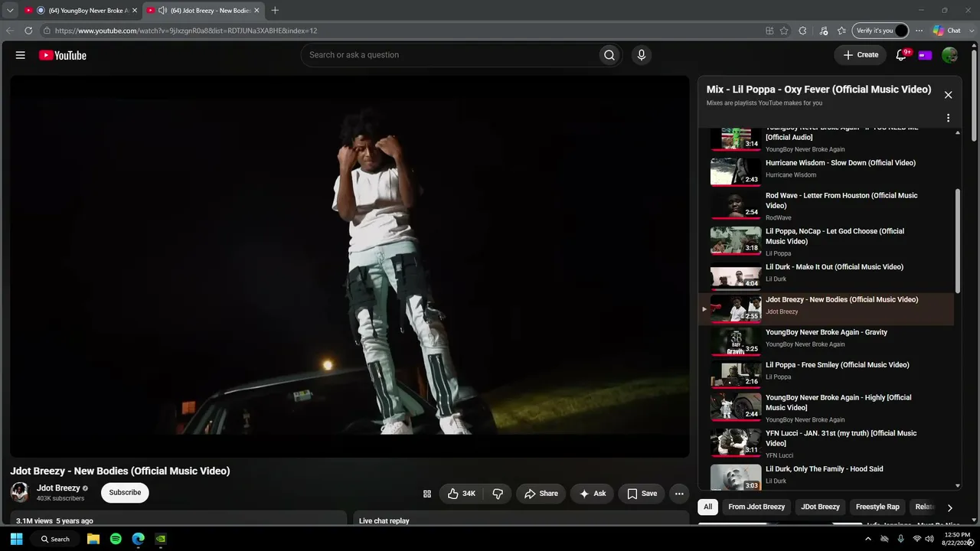Like the video with thumbs up
The width and height of the screenshot is (980, 551).
[x=462, y=494]
